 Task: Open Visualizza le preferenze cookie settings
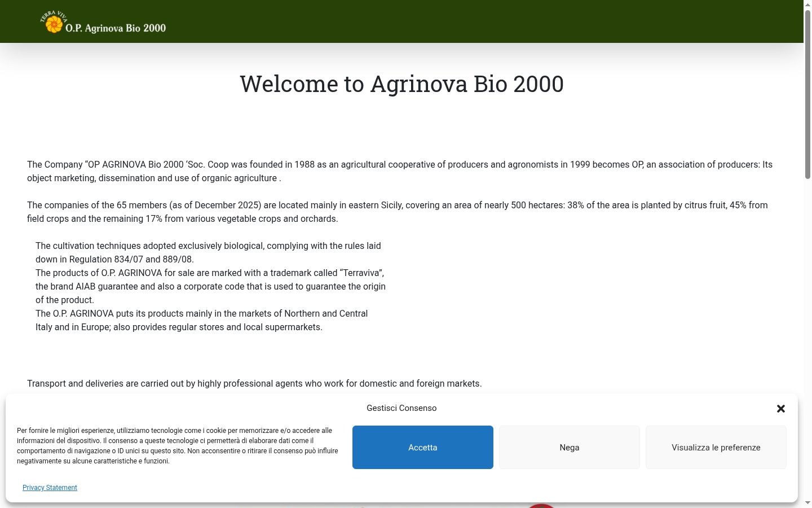[716, 447]
